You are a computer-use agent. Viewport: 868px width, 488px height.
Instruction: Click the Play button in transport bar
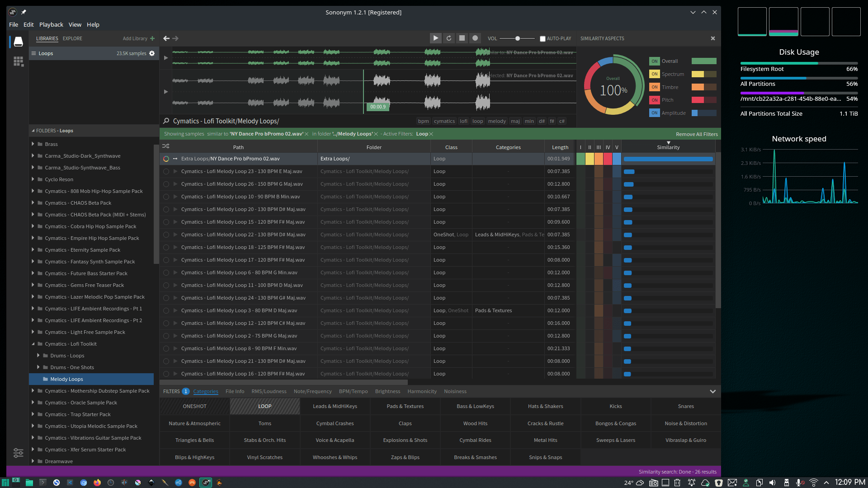[435, 38]
